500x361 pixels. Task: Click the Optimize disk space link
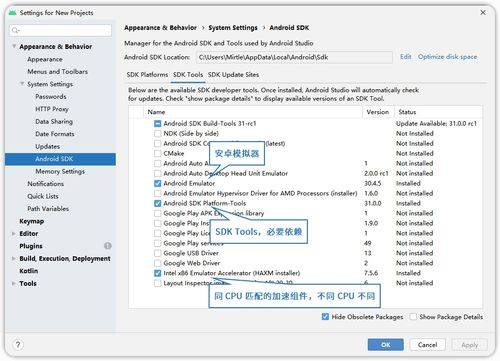[x=447, y=57]
